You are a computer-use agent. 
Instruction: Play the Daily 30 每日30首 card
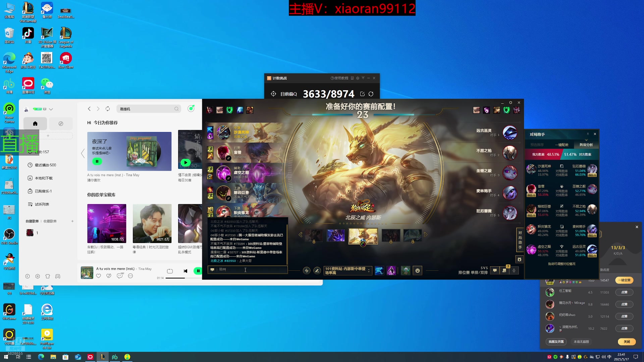pos(185,163)
